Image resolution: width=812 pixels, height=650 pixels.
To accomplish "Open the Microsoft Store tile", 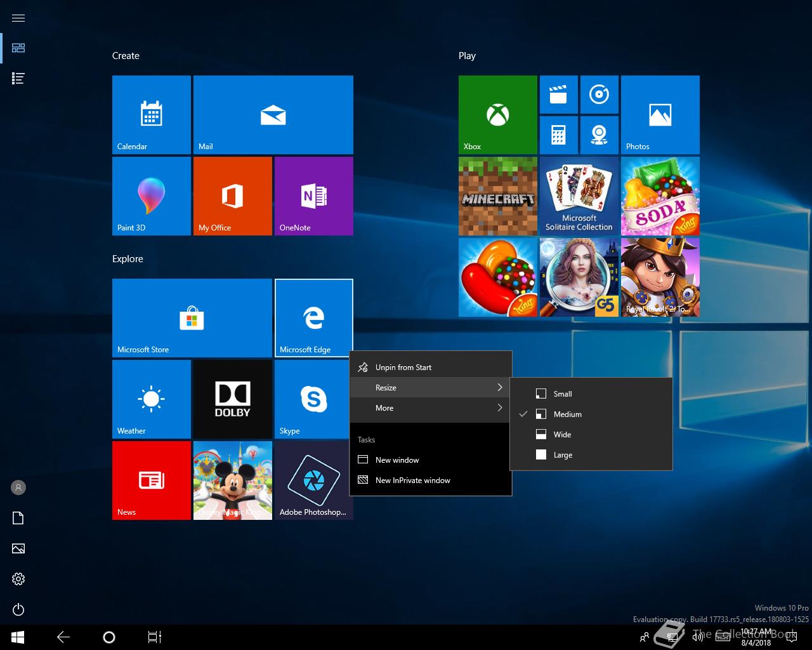I will [192, 318].
